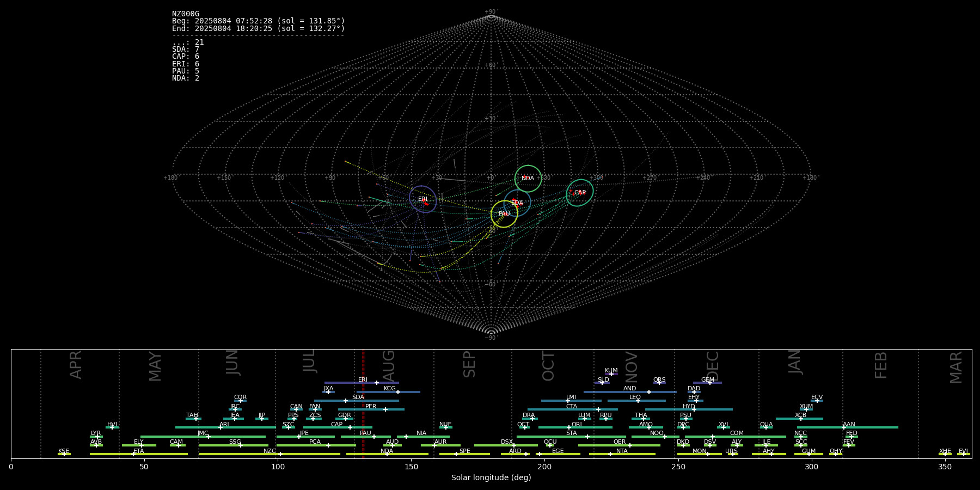Click the NTA shower label in timeline
This screenshot has width=980, height=490.
tap(622, 451)
